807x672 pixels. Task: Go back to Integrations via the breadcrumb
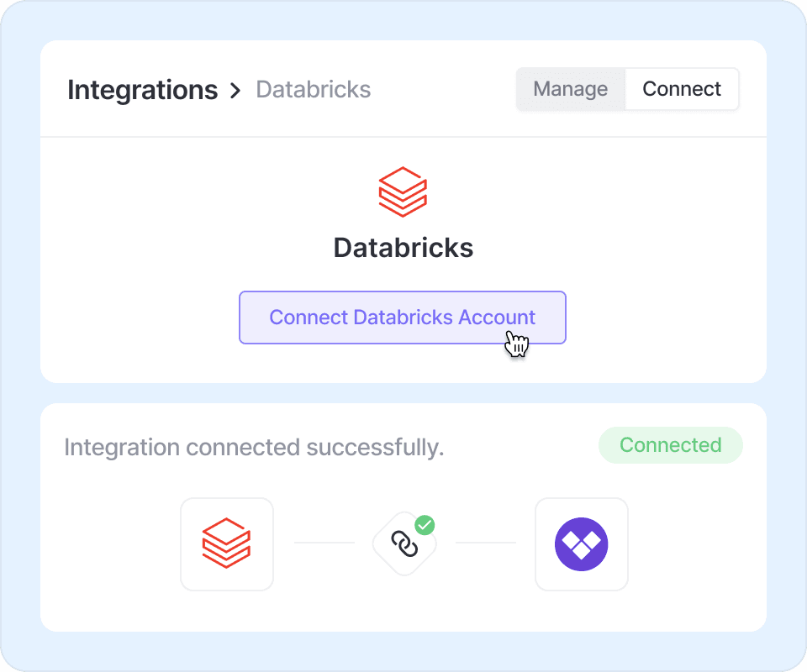coord(142,90)
